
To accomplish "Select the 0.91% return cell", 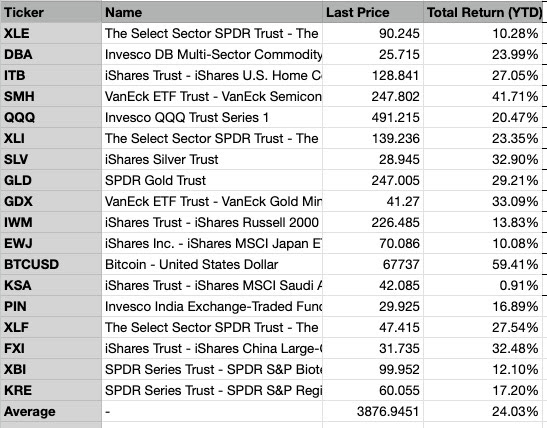I will tap(483, 285).
